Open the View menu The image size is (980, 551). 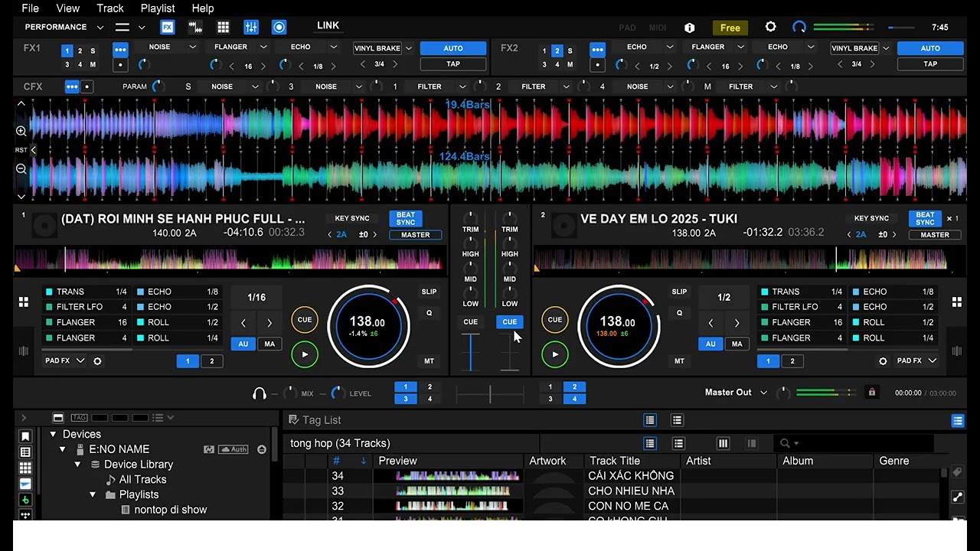click(x=68, y=8)
